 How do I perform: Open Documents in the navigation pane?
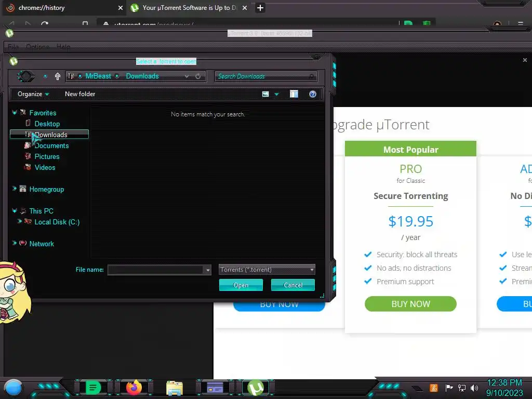tap(51, 145)
